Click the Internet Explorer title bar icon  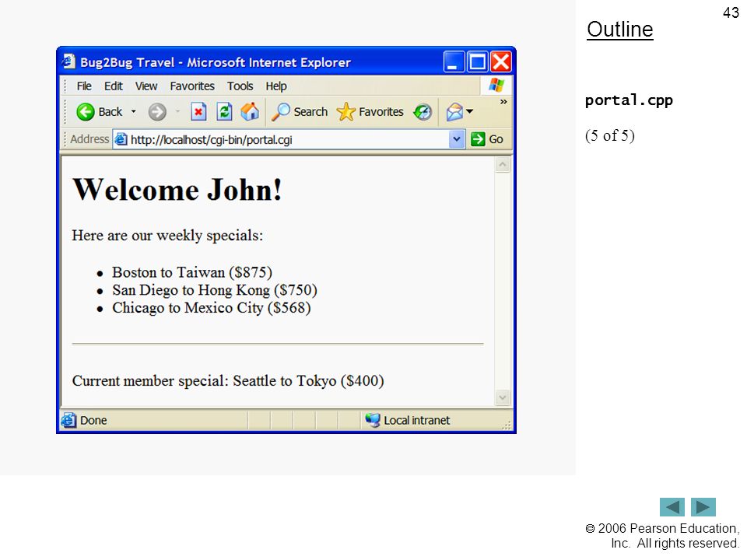(x=68, y=62)
